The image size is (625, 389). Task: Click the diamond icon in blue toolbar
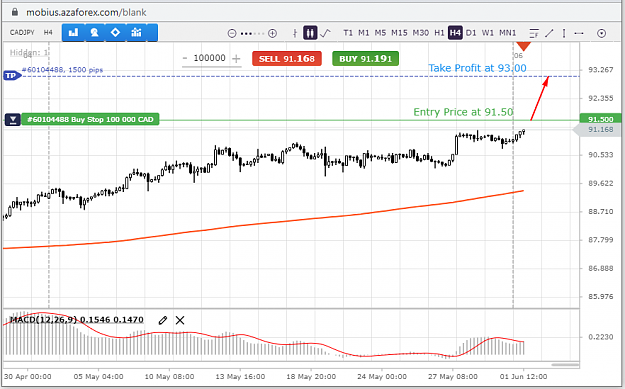click(115, 33)
